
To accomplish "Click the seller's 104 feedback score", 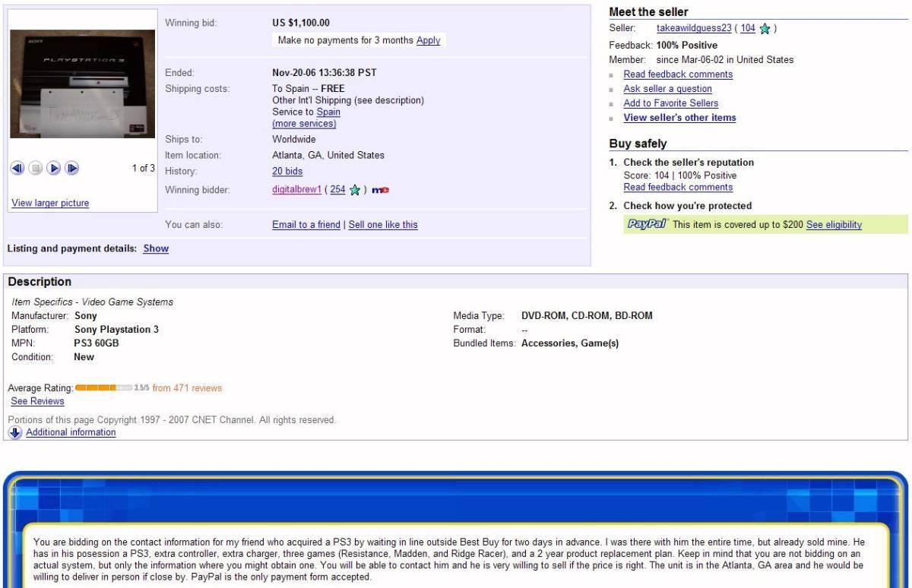I will point(748,28).
